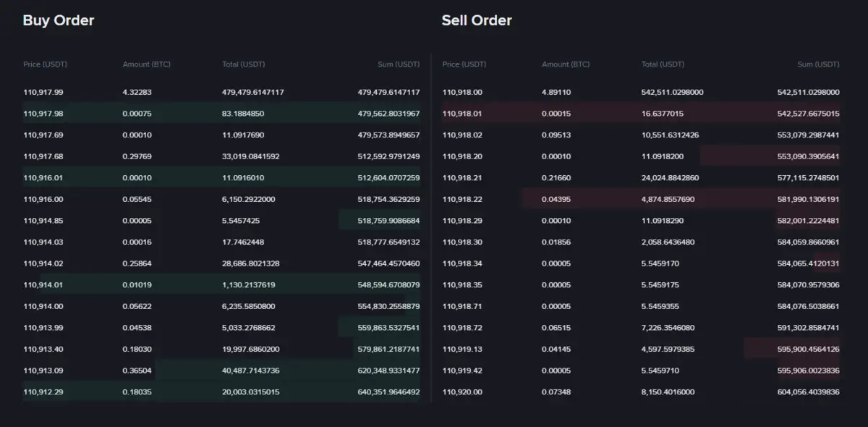Pick the sell price 110,920.00
Image resolution: width=868 pixels, height=427 pixels.
pyautogui.click(x=462, y=392)
